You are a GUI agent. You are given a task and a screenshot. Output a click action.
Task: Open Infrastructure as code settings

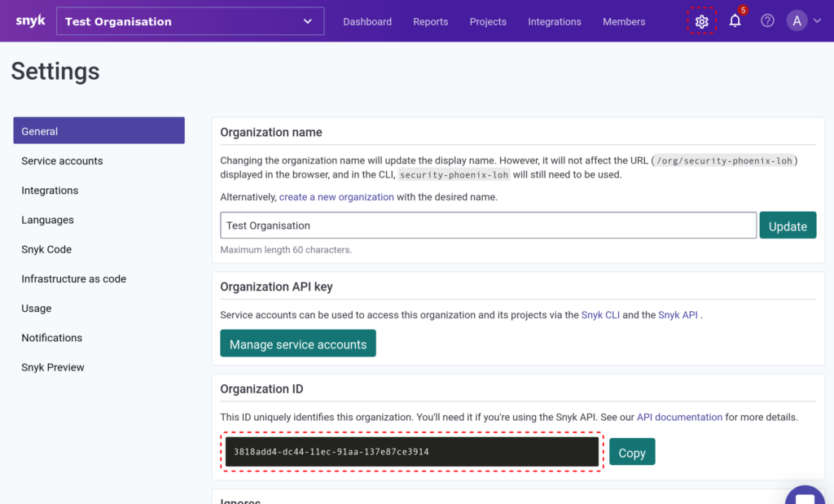(x=73, y=279)
